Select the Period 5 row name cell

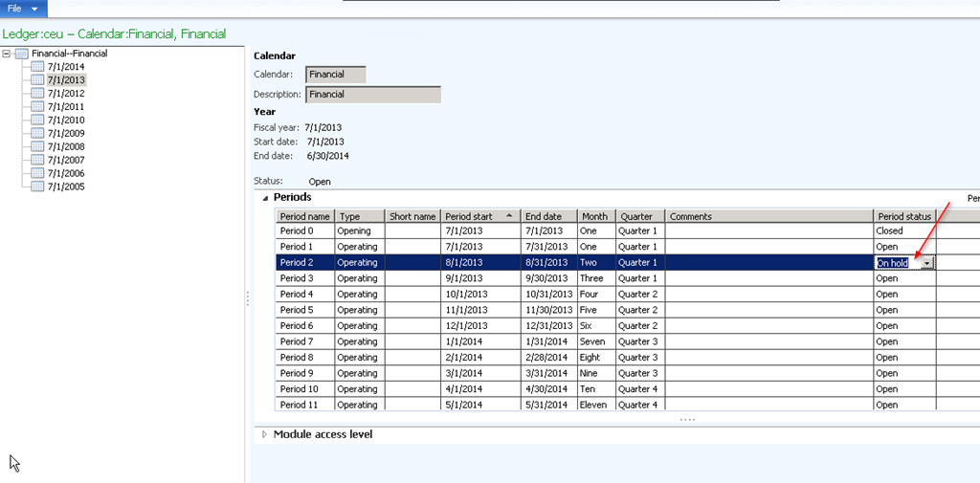click(x=304, y=310)
